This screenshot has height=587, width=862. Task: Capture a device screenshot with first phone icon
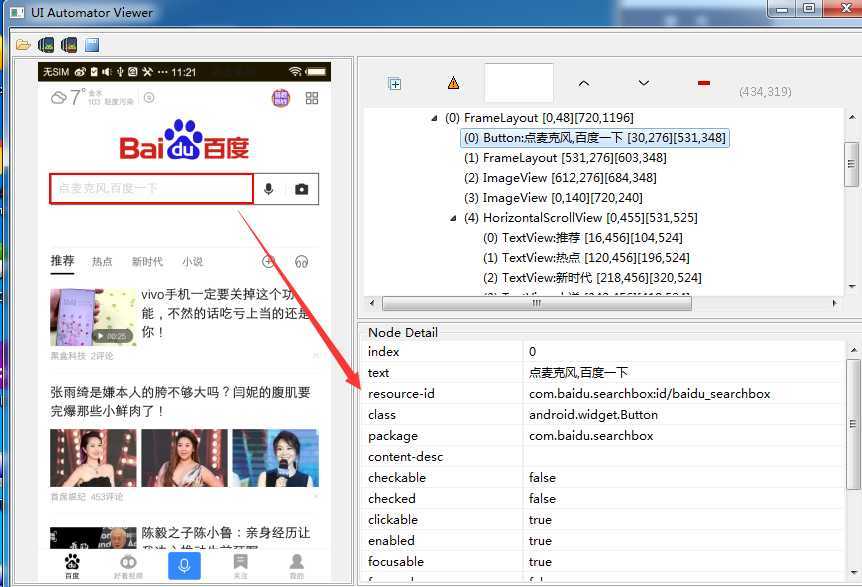[x=46, y=45]
